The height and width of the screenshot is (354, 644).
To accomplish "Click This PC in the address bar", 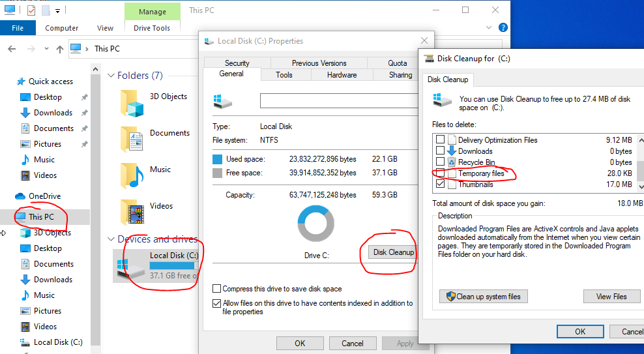I will click(x=107, y=49).
